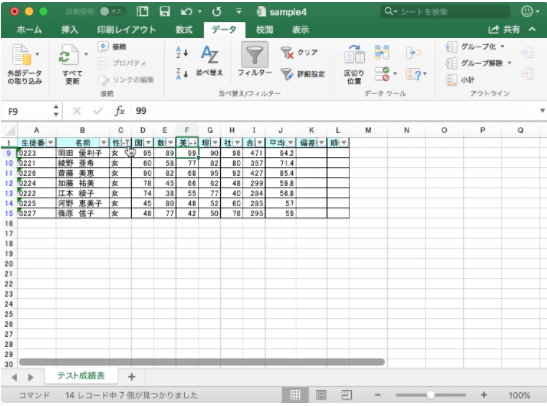Sort descending with the Z-A arrow icon
547x406 pixels.
[182, 73]
